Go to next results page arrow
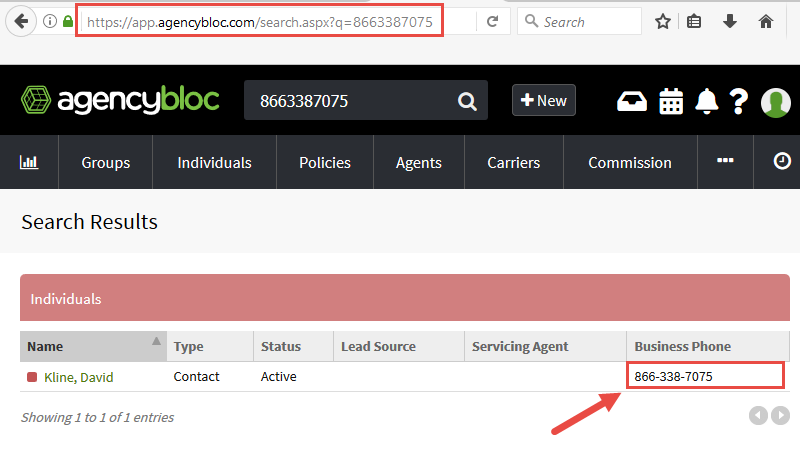The image size is (800, 455). 781,415
